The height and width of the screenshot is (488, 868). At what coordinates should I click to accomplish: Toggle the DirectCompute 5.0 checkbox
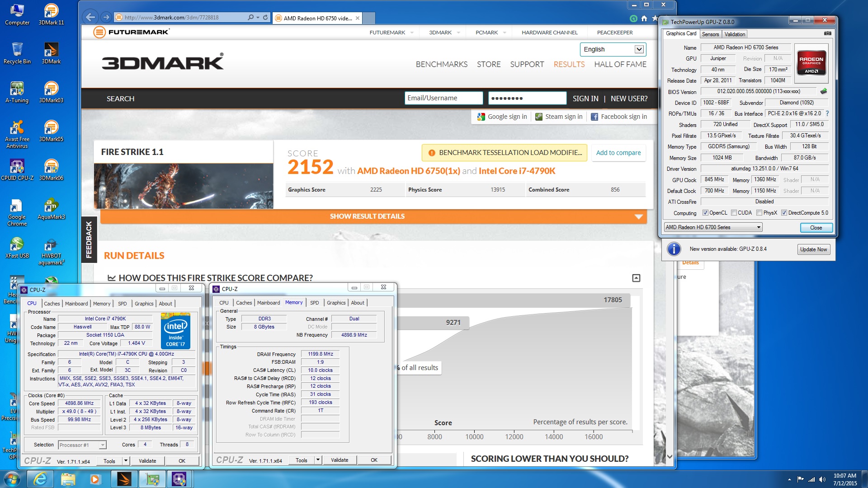[x=784, y=213]
